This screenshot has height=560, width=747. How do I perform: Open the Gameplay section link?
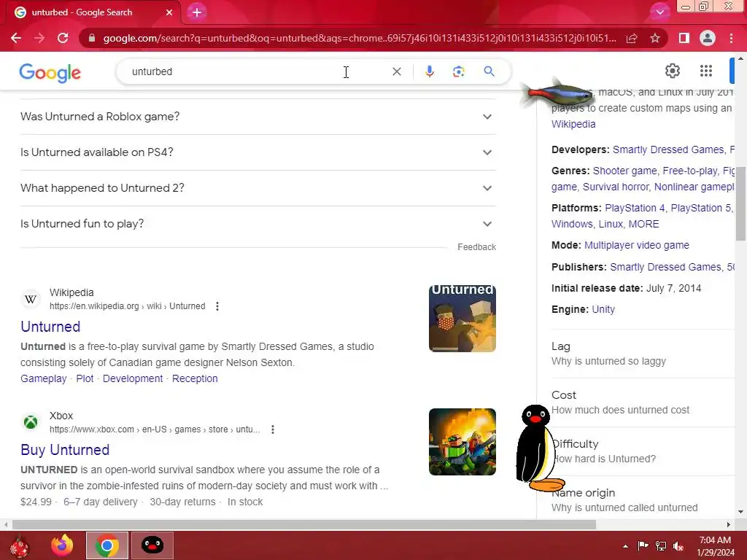[x=43, y=378]
